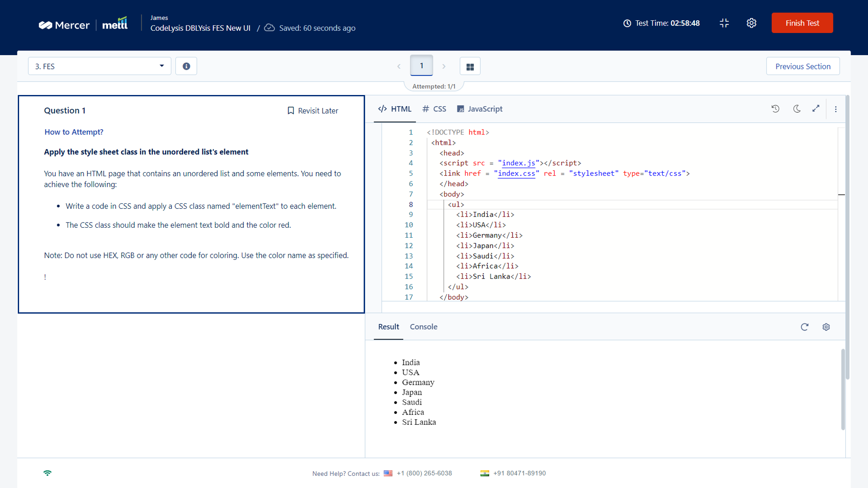
Task: Click the Germany item in result preview
Action: (418, 382)
